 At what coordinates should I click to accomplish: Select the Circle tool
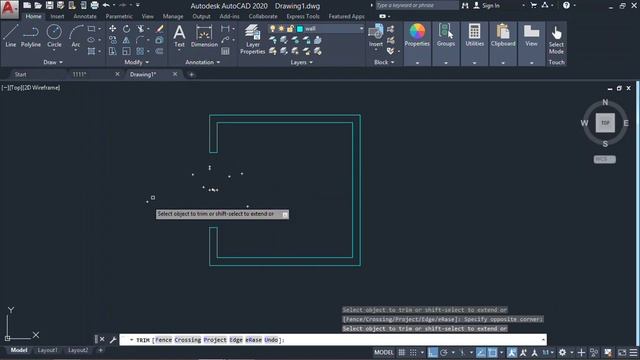pyautogui.click(x=54, y=35)
